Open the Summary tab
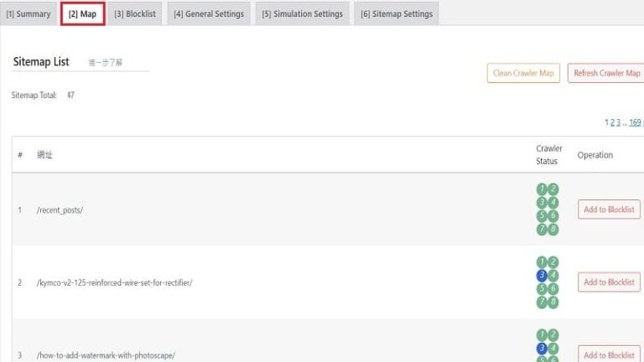 (29, 14)
